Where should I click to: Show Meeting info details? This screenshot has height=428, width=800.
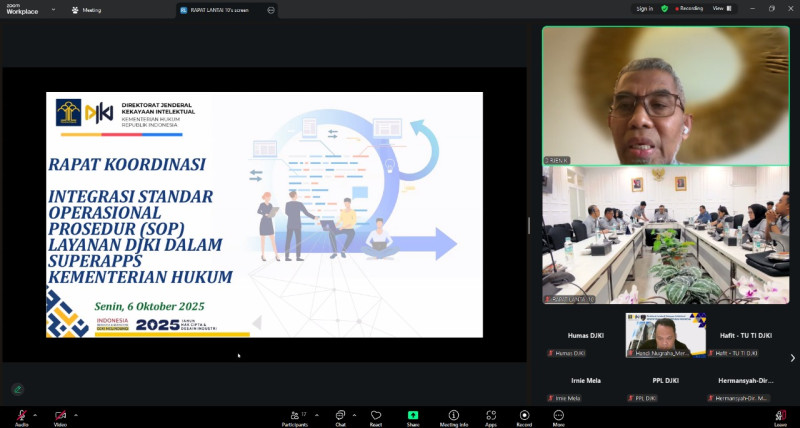(x=453, y=415)
